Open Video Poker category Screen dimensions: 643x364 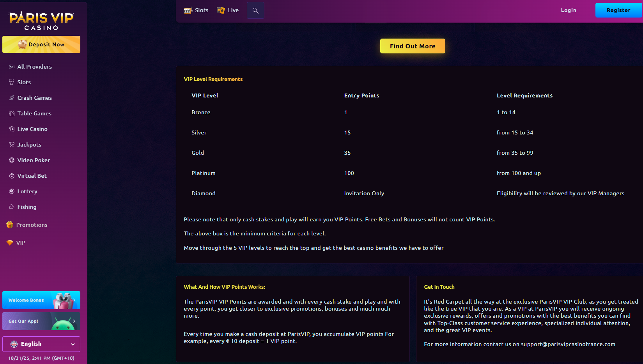(34, 160)
